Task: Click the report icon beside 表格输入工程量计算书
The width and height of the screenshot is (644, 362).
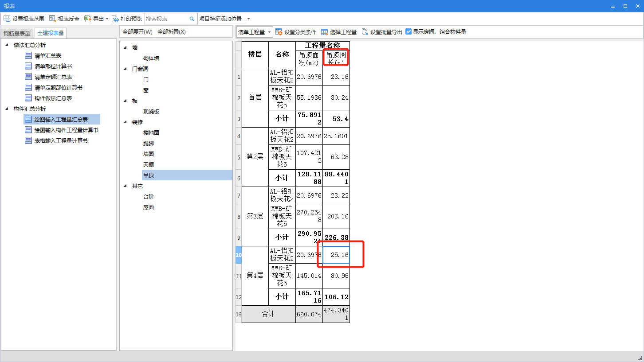Action: pyautogui.click(x=28, y=140)
